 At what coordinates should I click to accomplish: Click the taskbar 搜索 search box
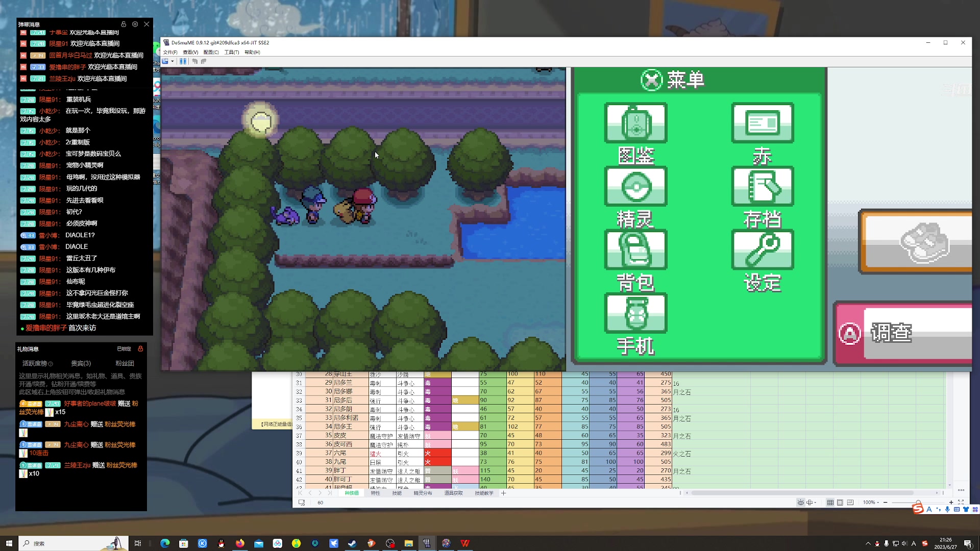73,543
